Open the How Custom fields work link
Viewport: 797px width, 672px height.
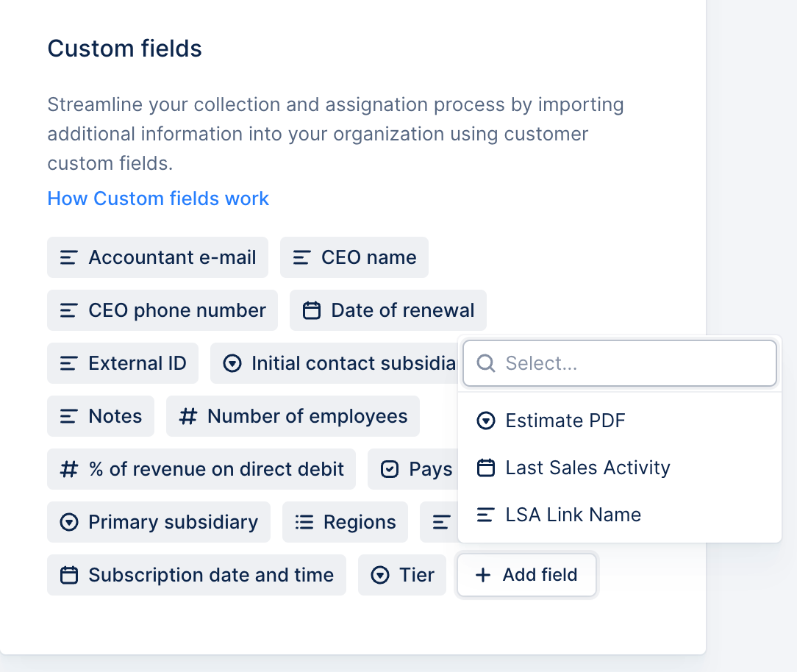tap(158, 199)
